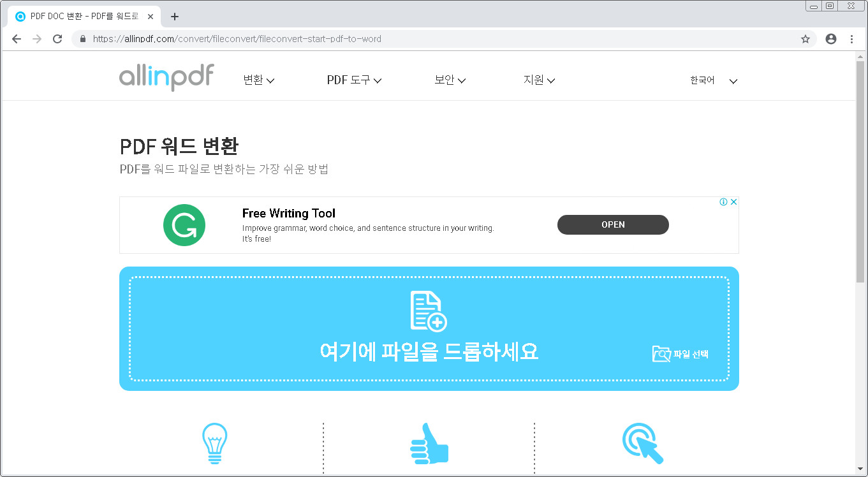
Task: Click Free Writing Tool ad headline
Action: tap(288, 213)
